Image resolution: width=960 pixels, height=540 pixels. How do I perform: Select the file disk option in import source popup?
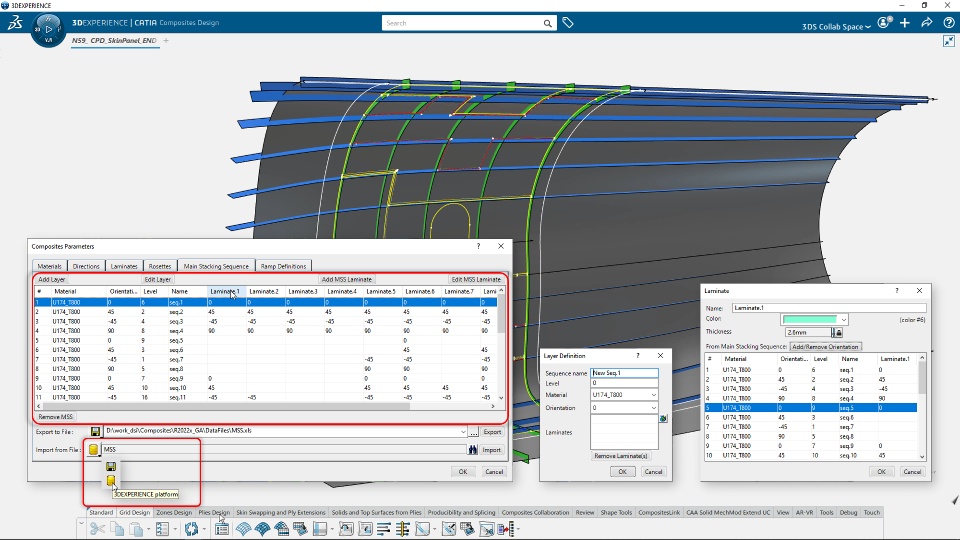click(111, 467)
